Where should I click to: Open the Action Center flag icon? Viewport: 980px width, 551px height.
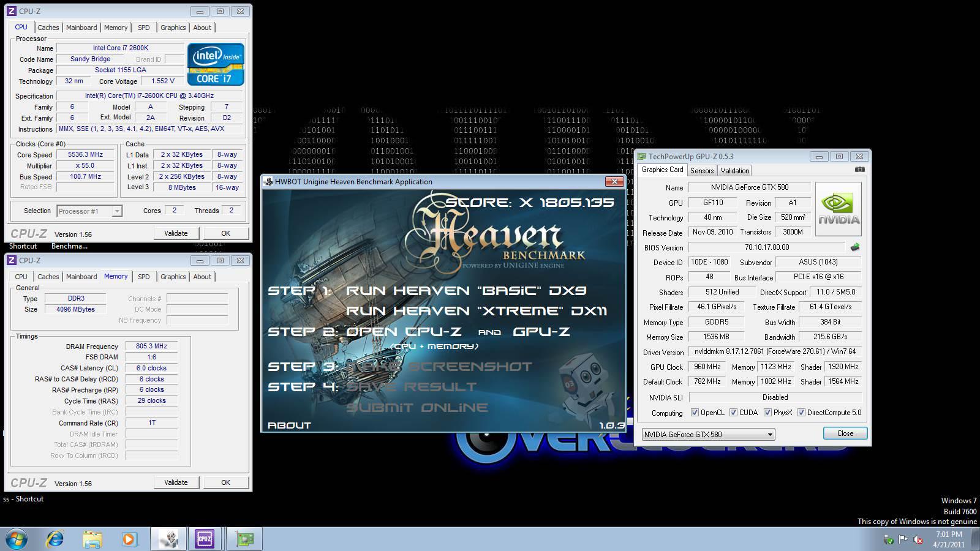click(903, 539)
